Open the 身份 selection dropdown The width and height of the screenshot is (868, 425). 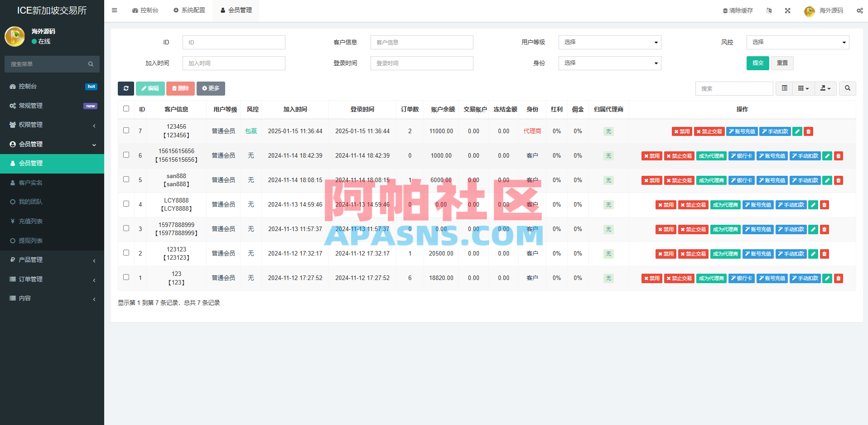pos(609,63)
